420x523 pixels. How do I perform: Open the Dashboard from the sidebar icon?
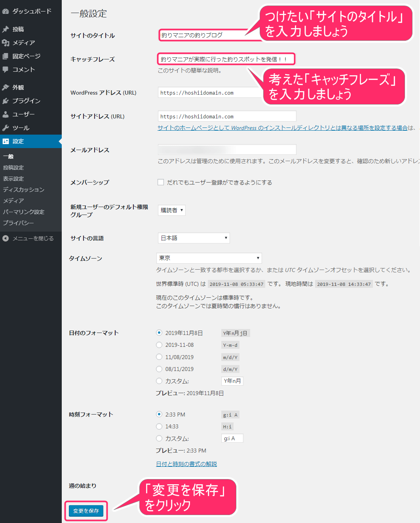pos(6,11)
